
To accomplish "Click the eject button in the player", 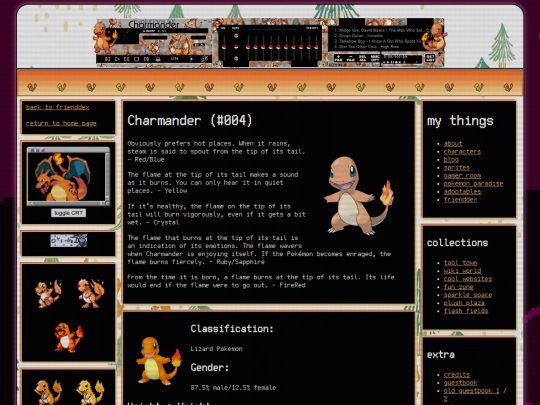I will [x=158, y=59].
